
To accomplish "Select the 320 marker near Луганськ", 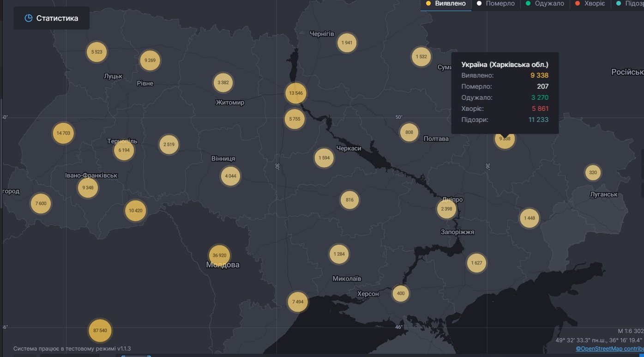I will 593,173.
